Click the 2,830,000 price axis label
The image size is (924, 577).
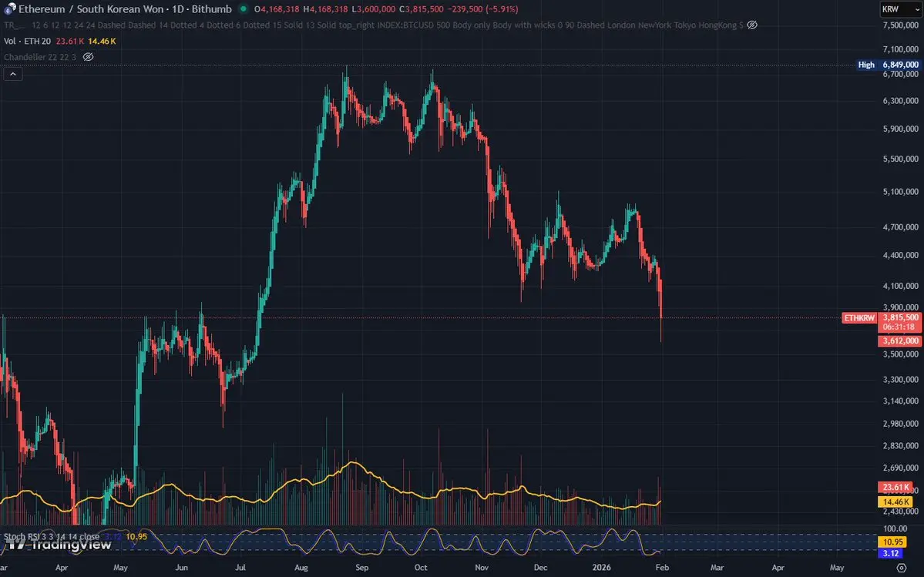point(900,446)
